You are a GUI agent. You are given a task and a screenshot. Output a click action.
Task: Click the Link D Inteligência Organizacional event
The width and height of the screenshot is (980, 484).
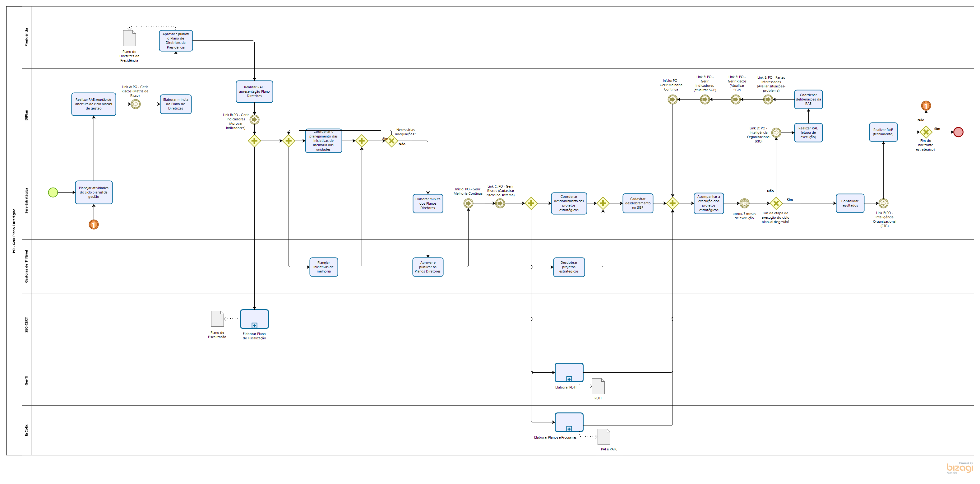point(776,133)
